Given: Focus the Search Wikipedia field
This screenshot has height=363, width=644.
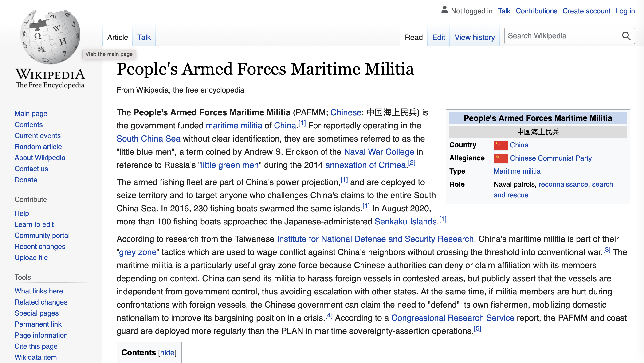Looking at the screenshot, I should 569,36.
